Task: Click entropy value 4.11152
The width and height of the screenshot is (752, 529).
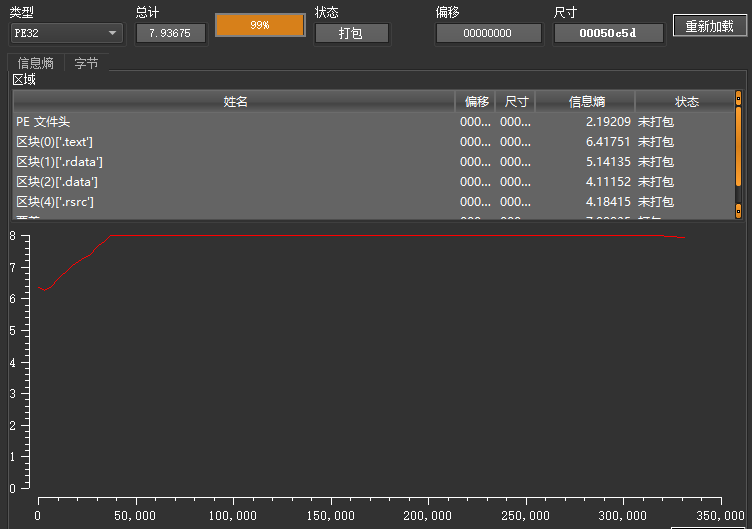Action: (x=608, y=182)
